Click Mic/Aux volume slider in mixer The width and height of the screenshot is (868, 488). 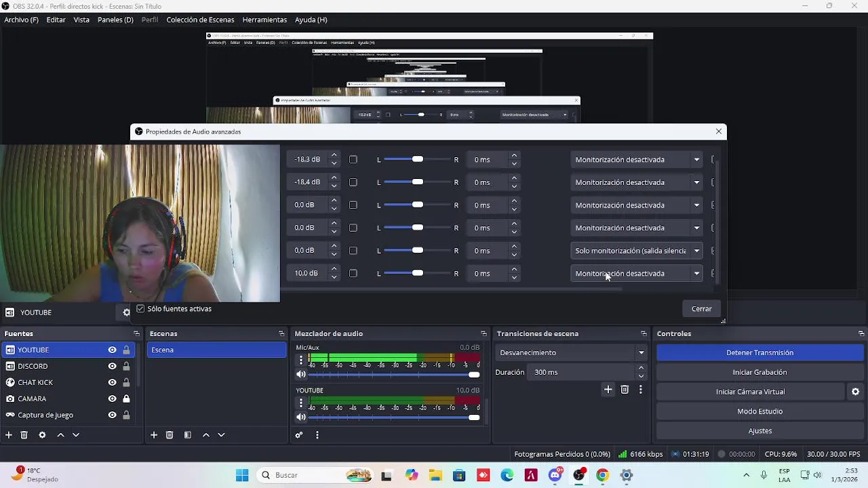[394, 374]
